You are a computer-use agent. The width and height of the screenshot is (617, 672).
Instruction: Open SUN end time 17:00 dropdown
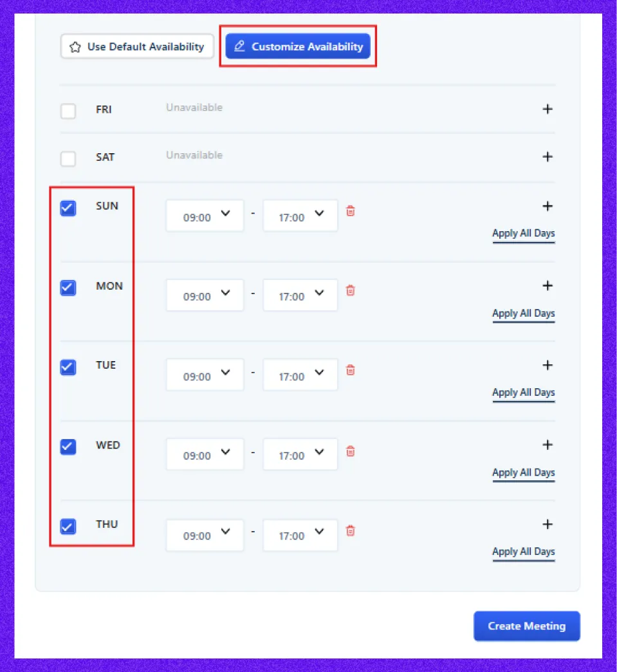300,216
